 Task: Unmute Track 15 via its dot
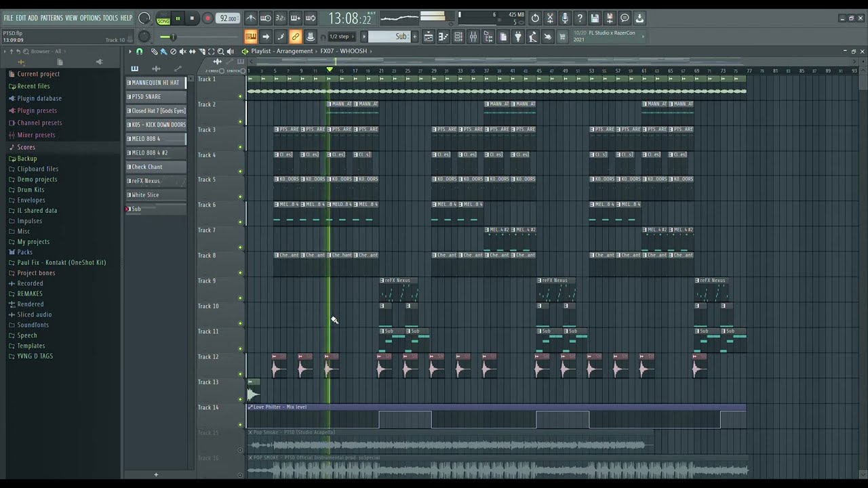coord(240,450)
